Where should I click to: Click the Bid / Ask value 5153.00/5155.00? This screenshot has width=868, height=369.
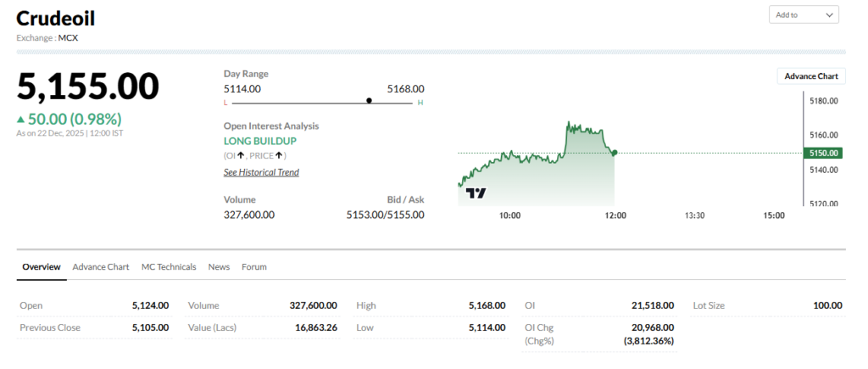click(385, 215)
